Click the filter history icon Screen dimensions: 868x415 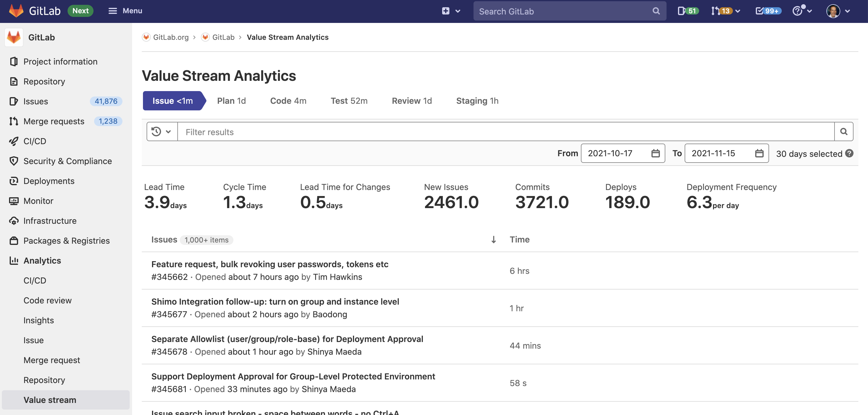pos(156,131)
